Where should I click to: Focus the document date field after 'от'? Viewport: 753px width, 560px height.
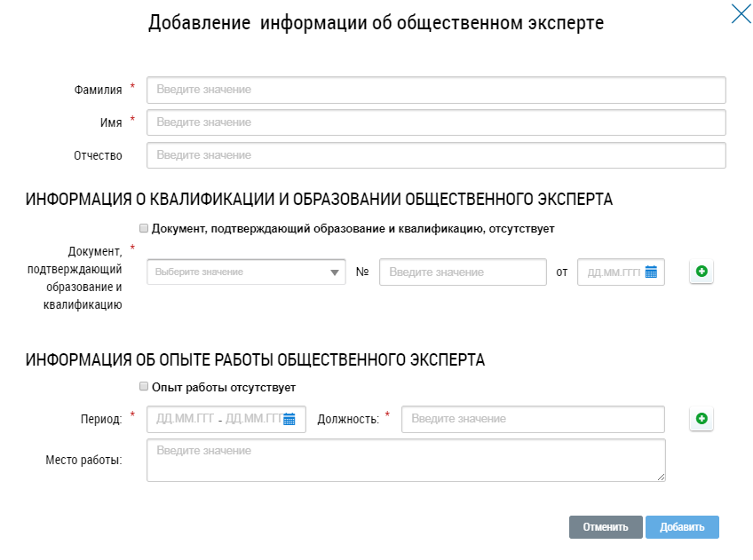point(609,272)
